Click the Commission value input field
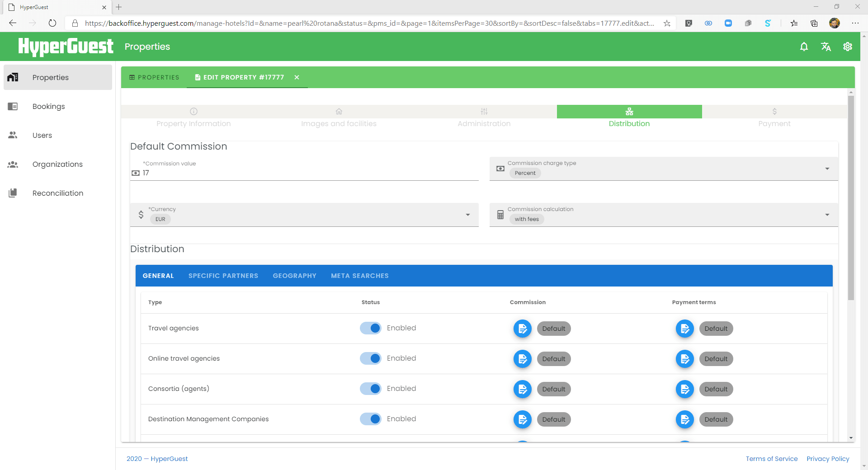 click(307, 173)
